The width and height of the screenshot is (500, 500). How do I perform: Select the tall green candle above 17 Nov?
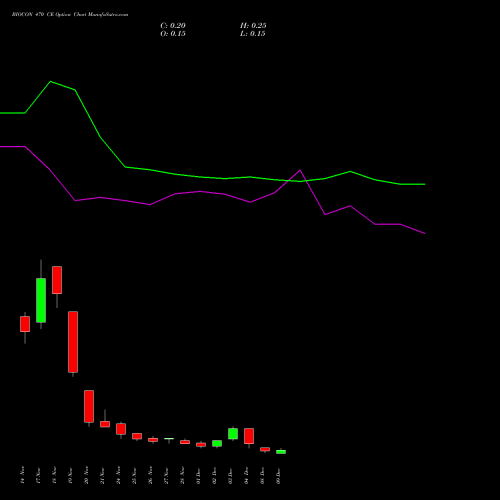(41, 300)
